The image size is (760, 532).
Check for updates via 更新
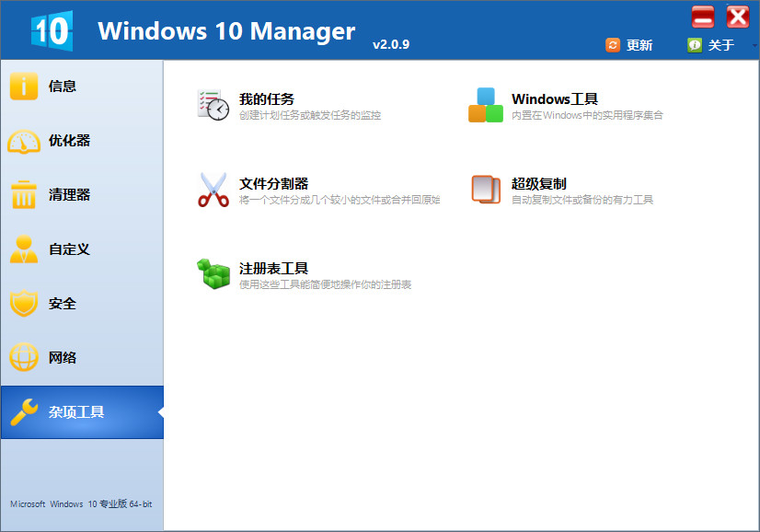click(x=630, y=43)
